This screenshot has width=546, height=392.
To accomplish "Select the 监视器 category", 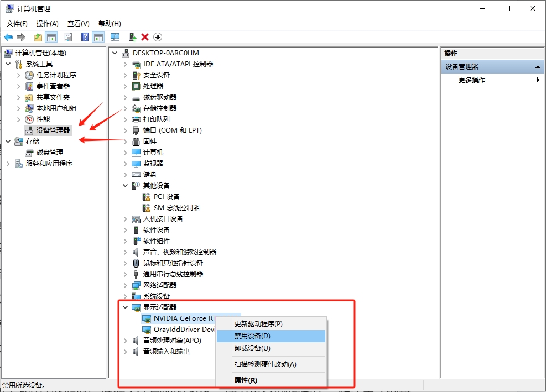I will tap(153, 164).
